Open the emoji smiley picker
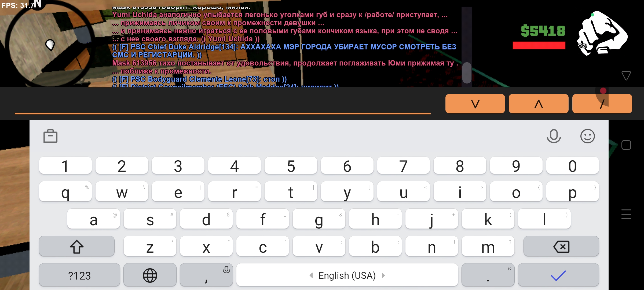This screenshot has width=644, height=290. coord(587,136)
